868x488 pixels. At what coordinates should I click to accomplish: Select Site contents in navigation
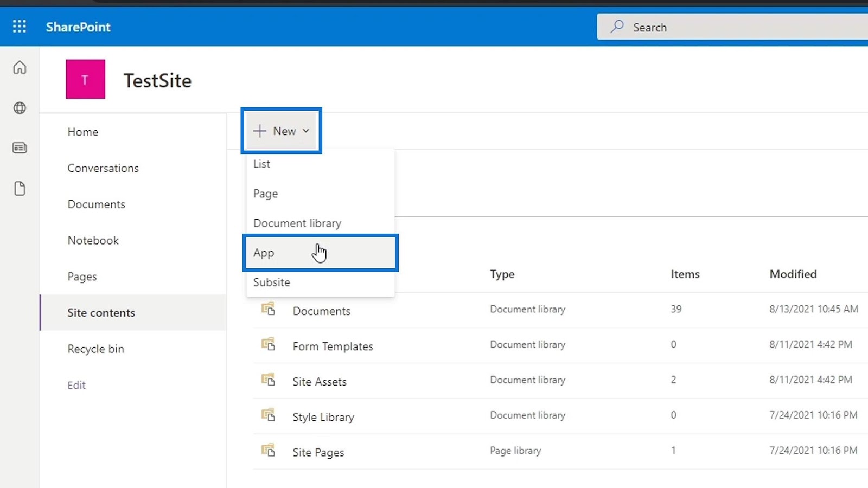[133, 312]
